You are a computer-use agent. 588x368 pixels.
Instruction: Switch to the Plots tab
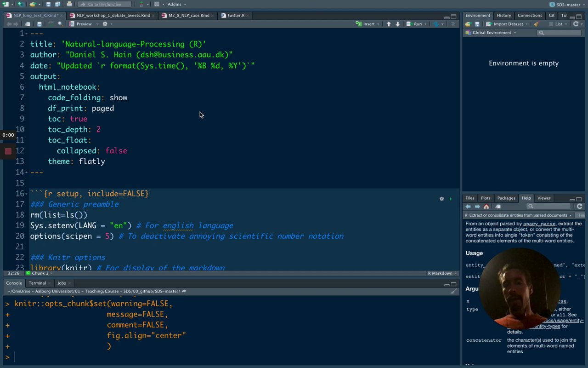tap(486, 198)
